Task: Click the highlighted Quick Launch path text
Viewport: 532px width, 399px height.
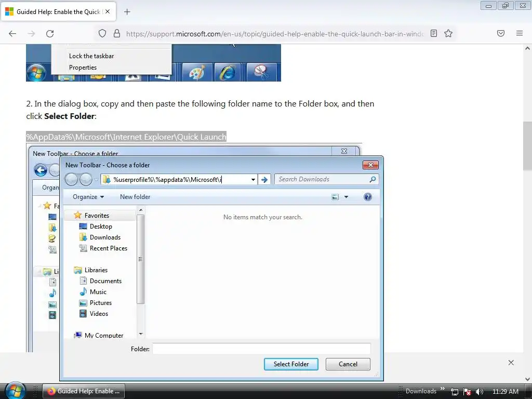Action: (x=126, y=137)
